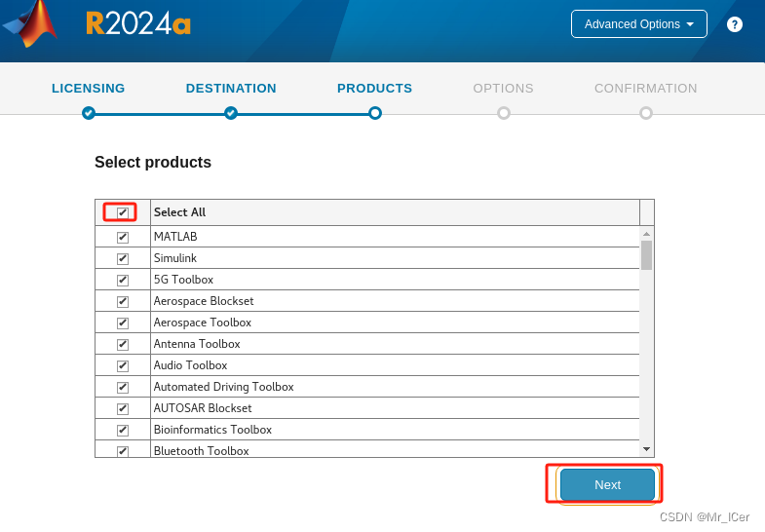The width and height of the screenshot is (765, 532).
Task: Click the Aerospace Blockset product name
Action: pos(204,301)
